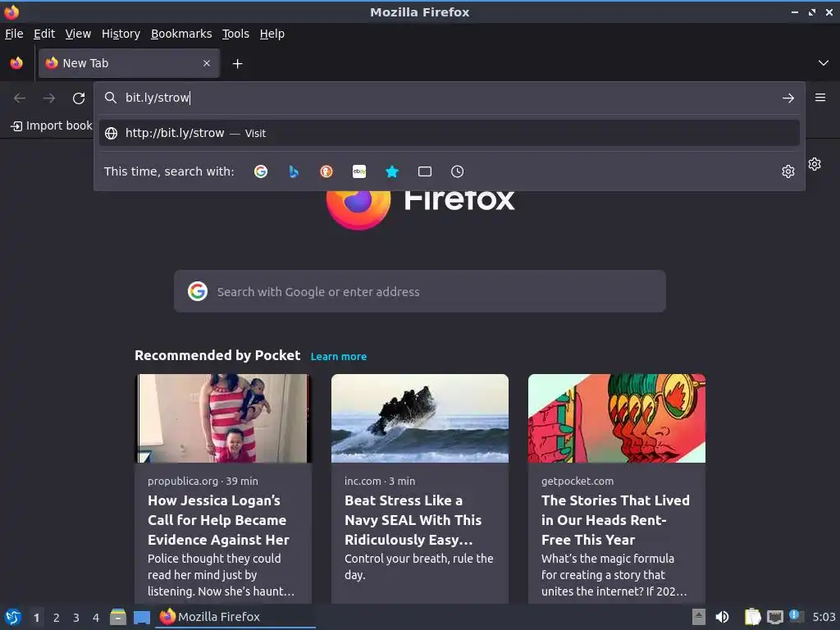
Task: Open the Bookmarks menu
Action: [181, 34]
